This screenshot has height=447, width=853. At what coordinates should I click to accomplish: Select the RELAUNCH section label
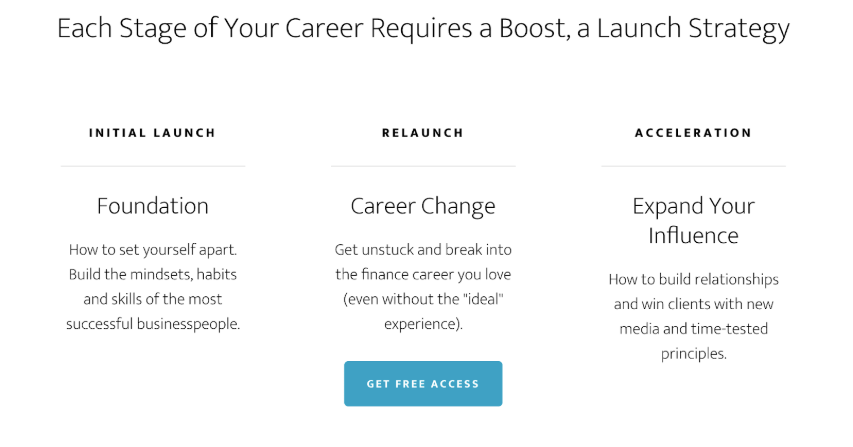coord(423,133)
